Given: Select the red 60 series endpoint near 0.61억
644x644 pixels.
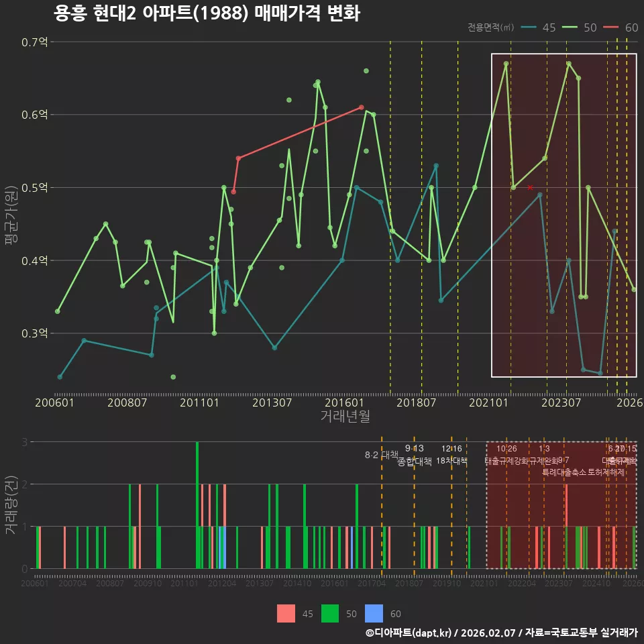Looking at the screenshot, I should pyautogui.click(x=362, y=107).
